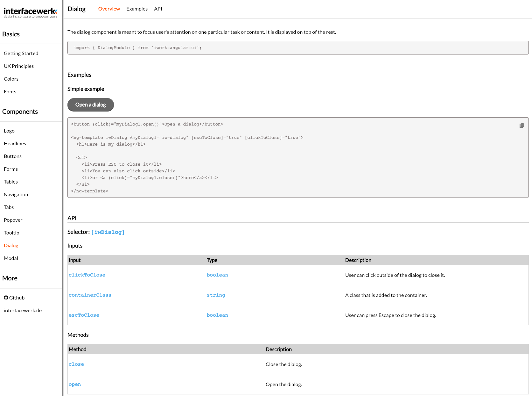
Task: Open Getting Started in the sidebar
Action: click(x=21, y=53)
